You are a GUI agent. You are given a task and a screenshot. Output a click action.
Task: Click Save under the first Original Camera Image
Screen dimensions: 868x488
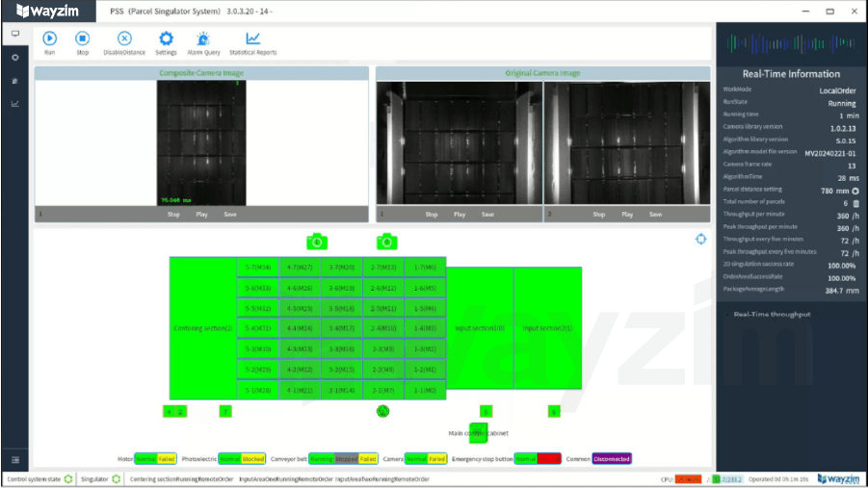487,215
